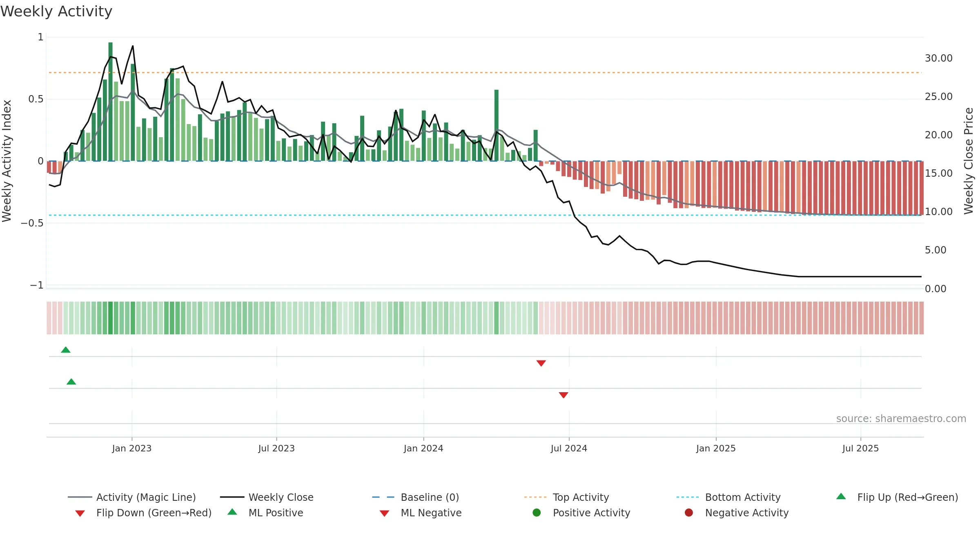The height and width of the screenshot is (551, 980).
Task: Toggle the Flip Down (Green→Red) legend entry
Action: [x=143, y=513]
